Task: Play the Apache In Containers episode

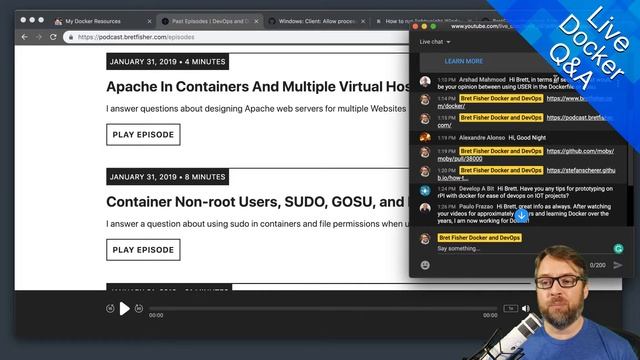Action: [x=143, y=135]
